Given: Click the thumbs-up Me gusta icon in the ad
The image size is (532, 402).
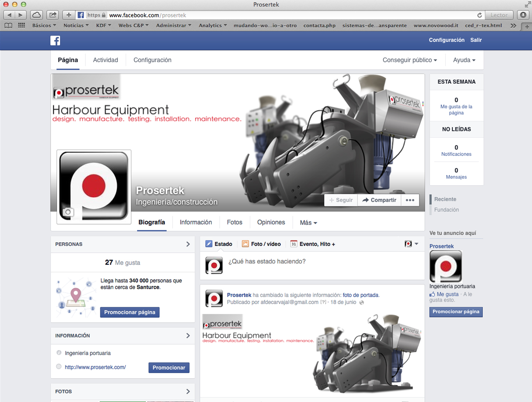Looking at the screenshot, I should [x=432, y=294].
